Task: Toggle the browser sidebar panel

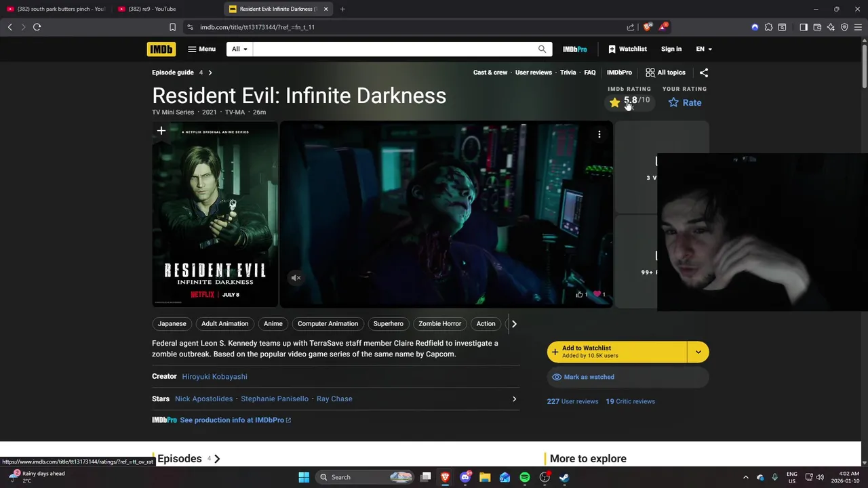Action: pos(804,27)
